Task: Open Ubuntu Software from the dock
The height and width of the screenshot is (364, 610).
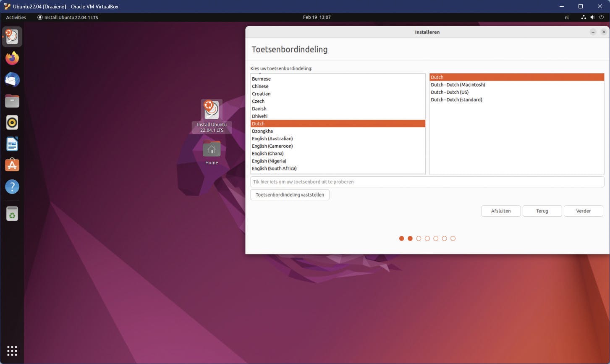Action: pos(12,165)
